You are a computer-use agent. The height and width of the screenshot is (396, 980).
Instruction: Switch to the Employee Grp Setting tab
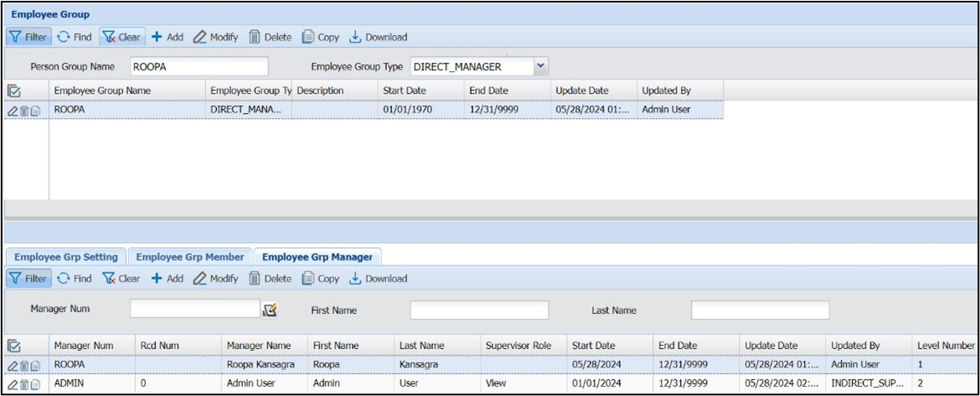point(66,257)
